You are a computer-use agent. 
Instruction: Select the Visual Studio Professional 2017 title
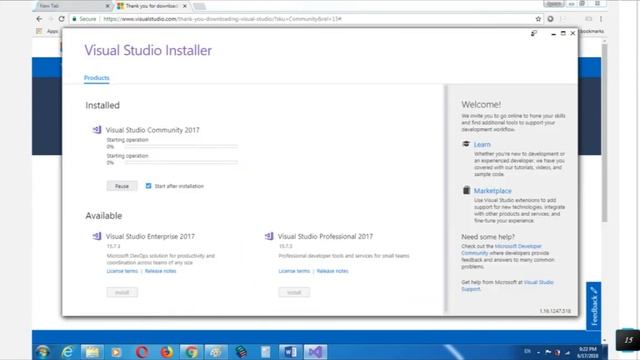pos(325,236)
